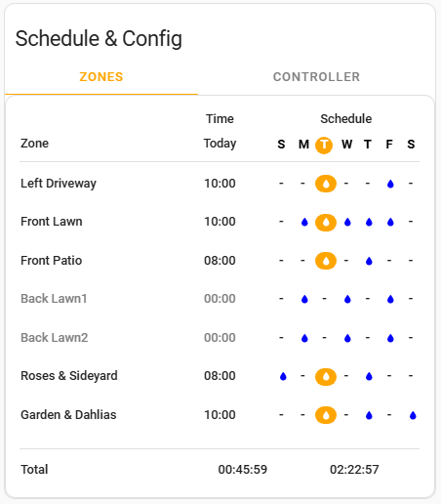441x504 pixels.
Task: Open the Back Lawn1 zone row
Action: coord(220,299)
